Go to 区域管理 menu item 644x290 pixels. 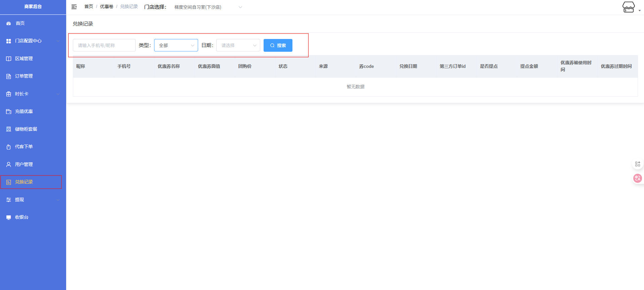33,58
